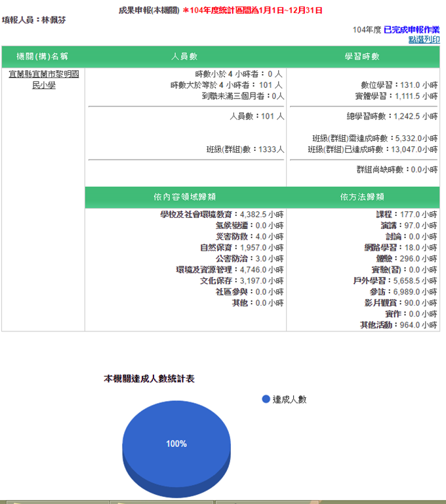Viewport: 446px width, 504px height.
Task: Click 環境及資源管理 4,746.0 小時 row
Action: coord(230,269)
